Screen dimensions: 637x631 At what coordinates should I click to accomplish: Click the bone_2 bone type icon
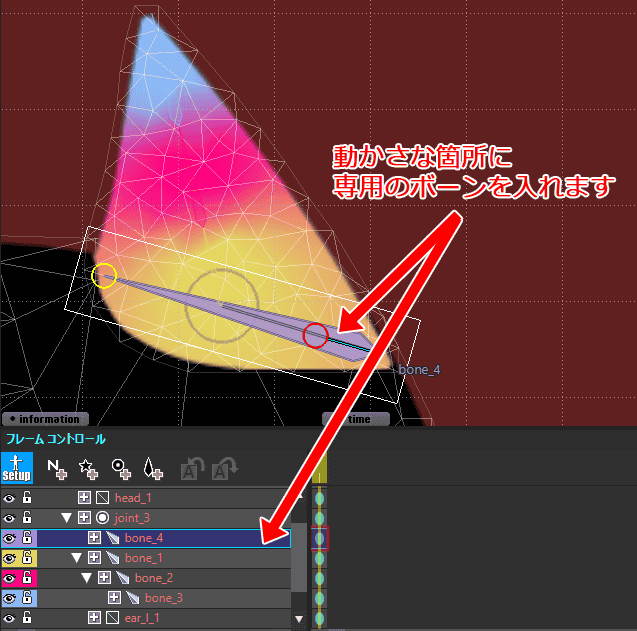pos(123,578)
